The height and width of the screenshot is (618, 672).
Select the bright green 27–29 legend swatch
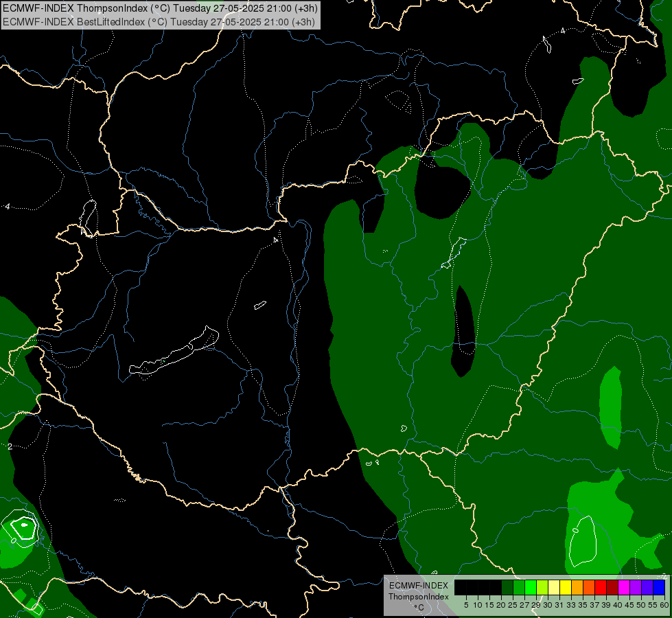point(531,587)
